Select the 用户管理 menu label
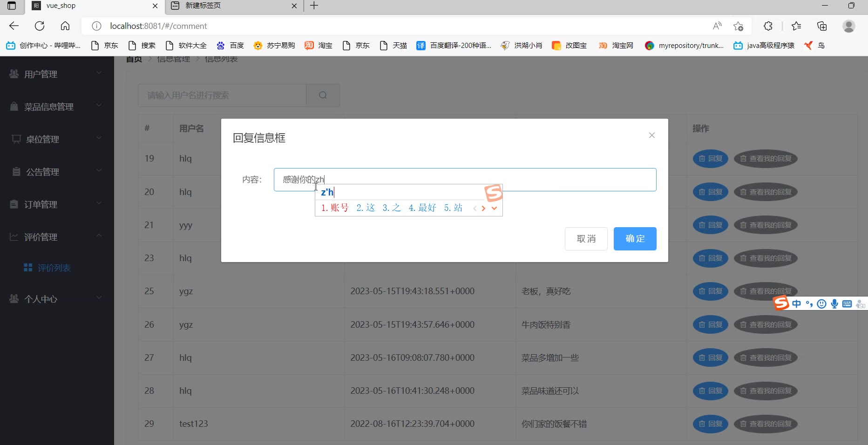The image size is (868, 445). pos(41,74)
